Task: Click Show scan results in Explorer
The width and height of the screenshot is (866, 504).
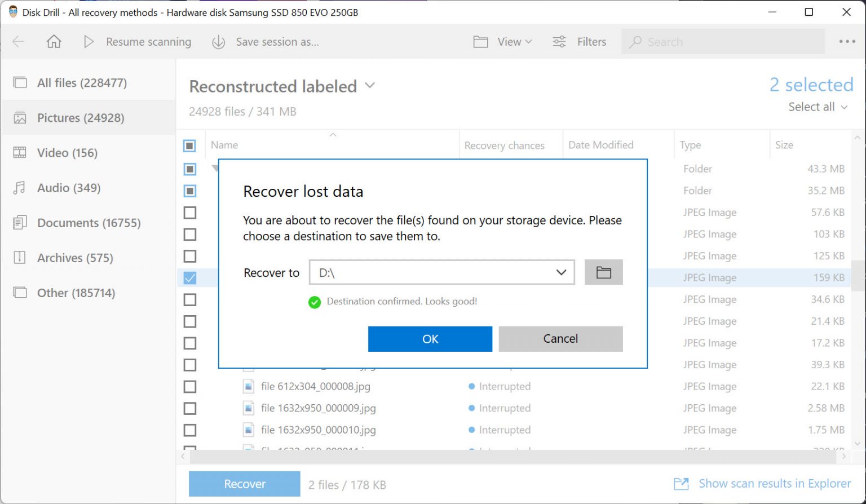Action: (x=775, y=483)
